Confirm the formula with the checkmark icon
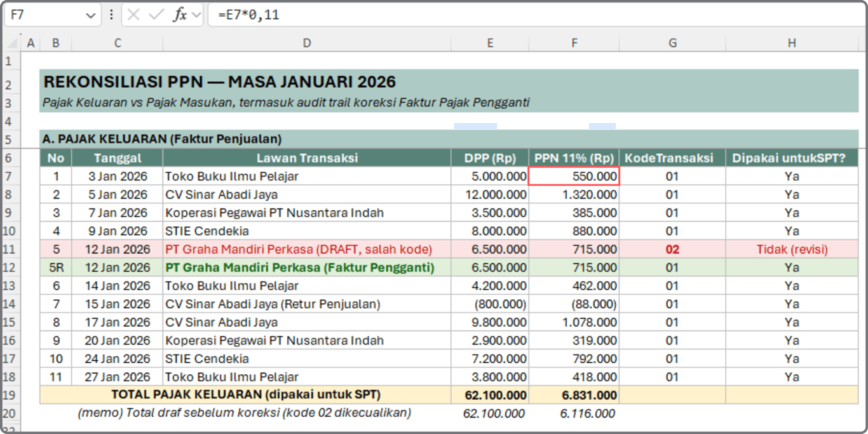Image resolution: width=868 pixels, height=434 pixels. (x=156, y=15)
